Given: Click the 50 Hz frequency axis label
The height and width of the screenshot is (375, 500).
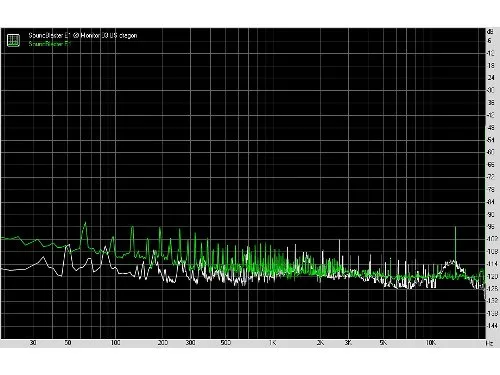Looking at the screenshot, I should pyautogui.click(x=68, y=343).
